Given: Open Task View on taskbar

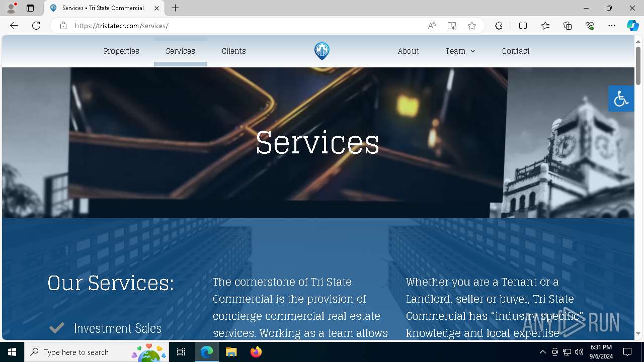Looking at the screenshot, I should point(181,352).
